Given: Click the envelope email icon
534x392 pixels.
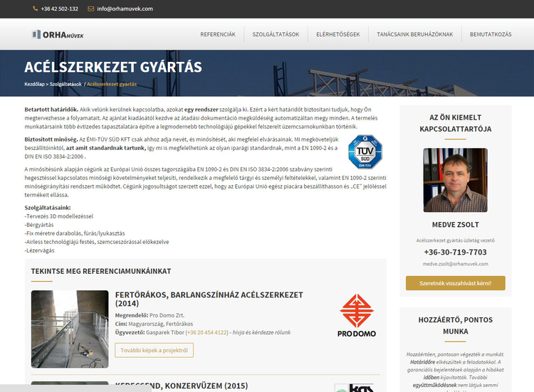Looking at the screenshot, I should point(90,9).
